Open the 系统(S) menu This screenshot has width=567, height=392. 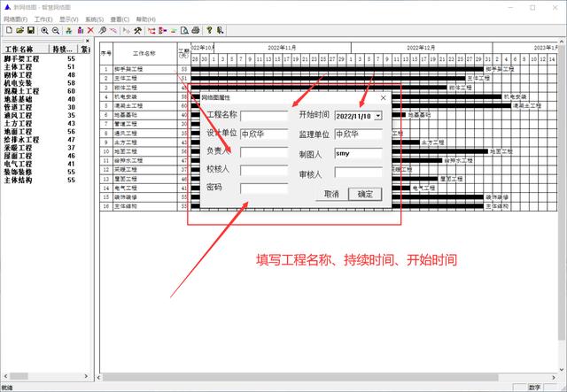point(95,19)
